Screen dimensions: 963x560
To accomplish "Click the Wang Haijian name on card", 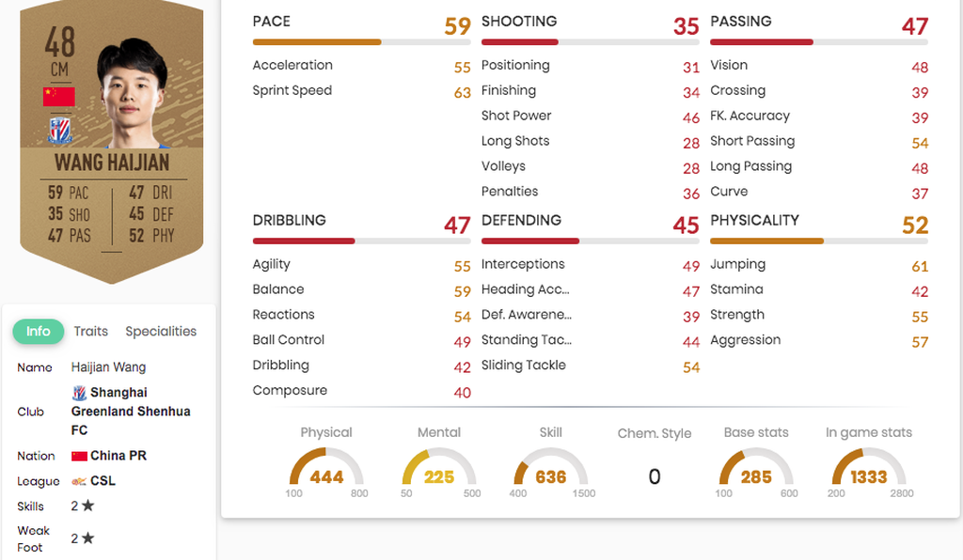I will 112,163.
